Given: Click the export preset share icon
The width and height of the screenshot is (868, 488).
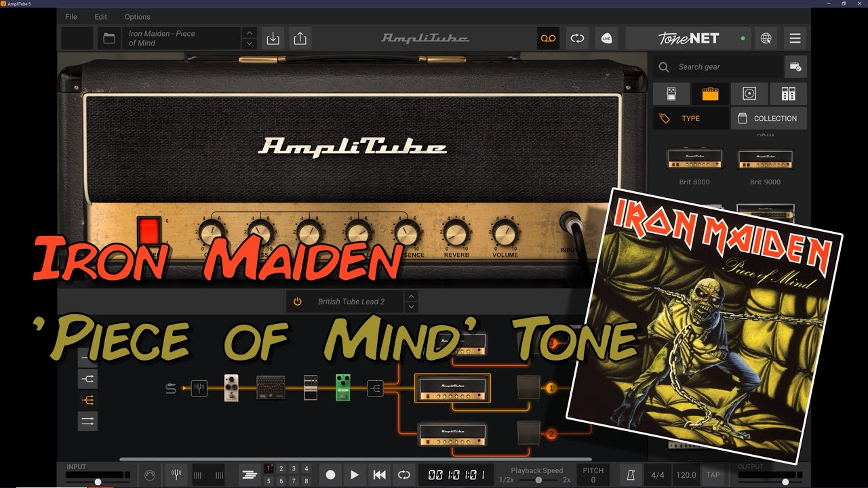Looking at the screenshot, I should pyautogui.click(x=300, y=39).
